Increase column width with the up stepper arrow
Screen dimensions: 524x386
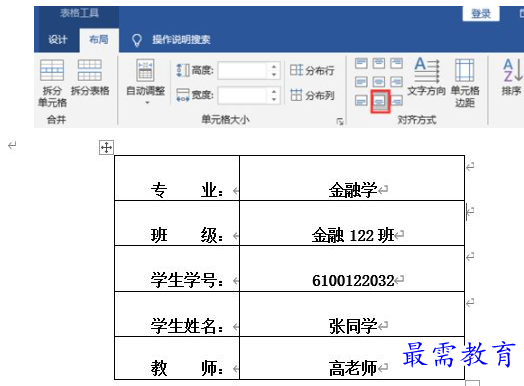coord(274,91)
